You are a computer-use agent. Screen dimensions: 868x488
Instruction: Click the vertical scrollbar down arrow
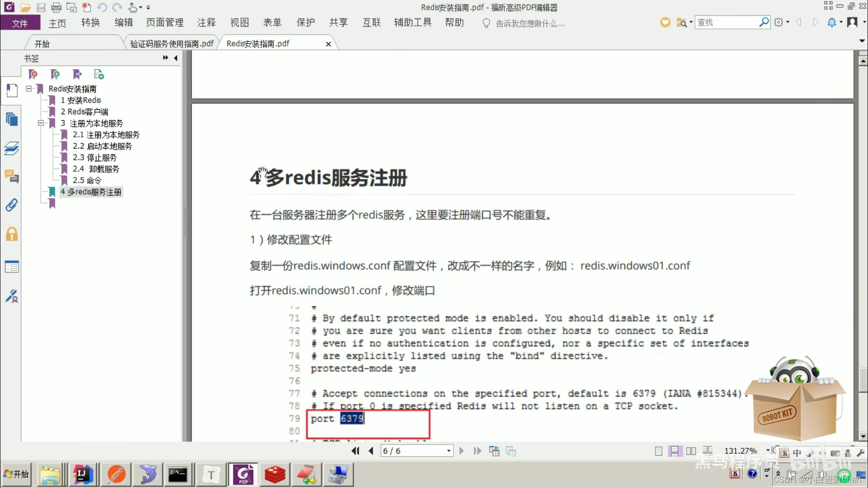(x=863, y=436)
